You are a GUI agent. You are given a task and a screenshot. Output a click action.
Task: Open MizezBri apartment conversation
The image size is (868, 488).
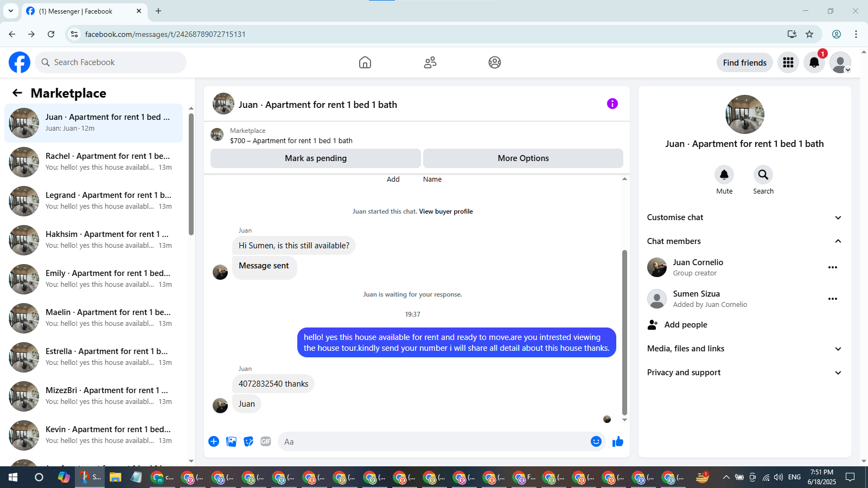(94, 396)
